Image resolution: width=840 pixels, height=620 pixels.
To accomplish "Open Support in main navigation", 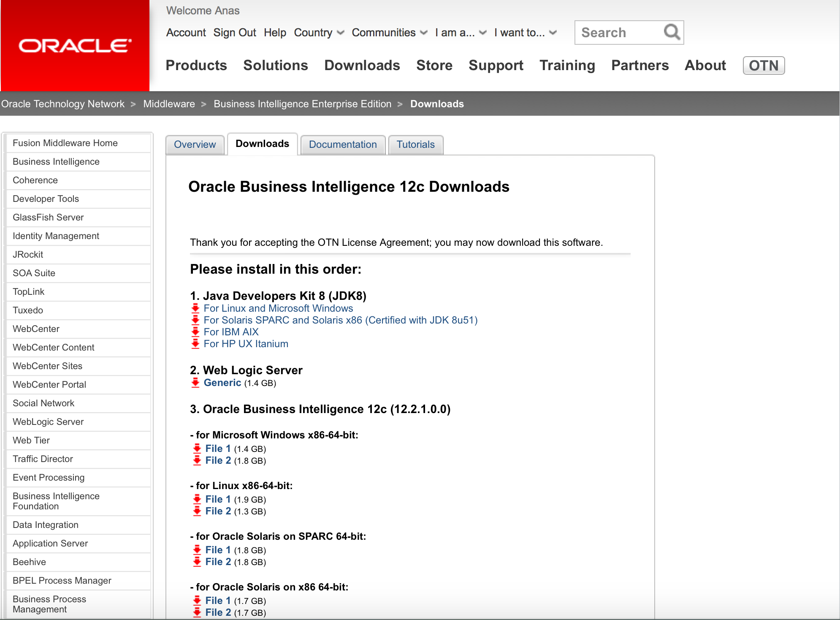I will point(496,65).
